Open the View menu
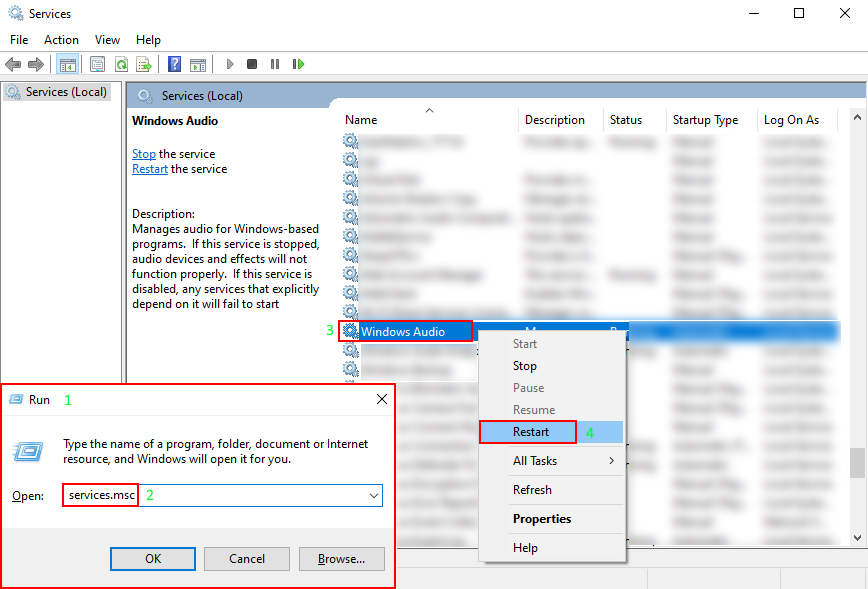The width and height of the screenshot is (868, 589). [107, 40]
